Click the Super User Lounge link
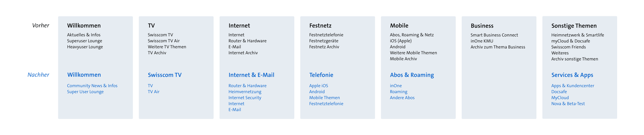Screen dimensions: 644x135 coord(85,92)
